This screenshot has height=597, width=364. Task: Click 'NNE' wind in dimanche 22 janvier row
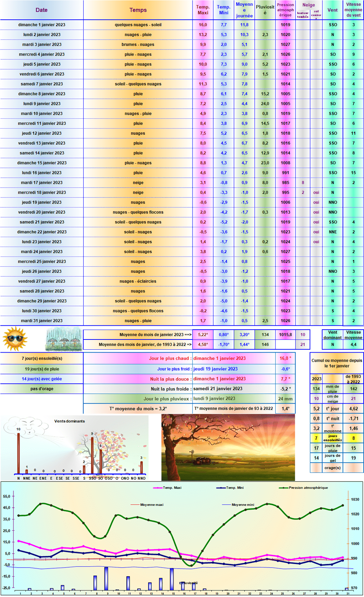pos(333,232)
